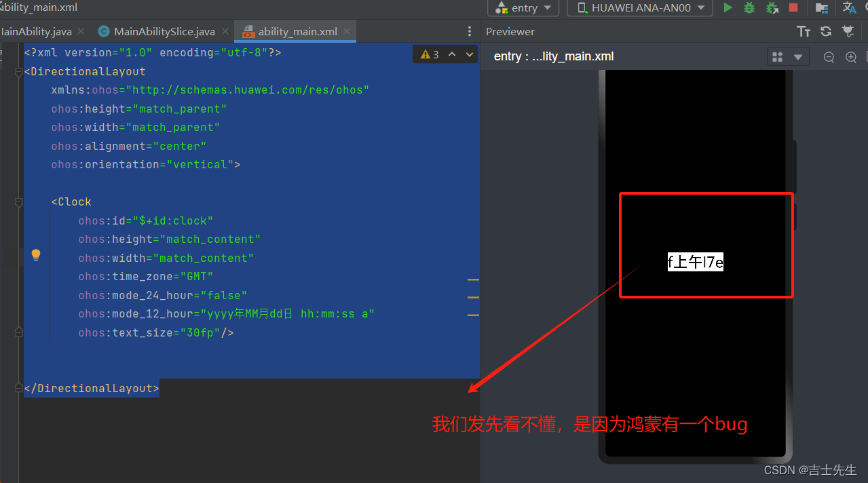Open the previewer multi-device profile dropdown

tap(787, 57)
